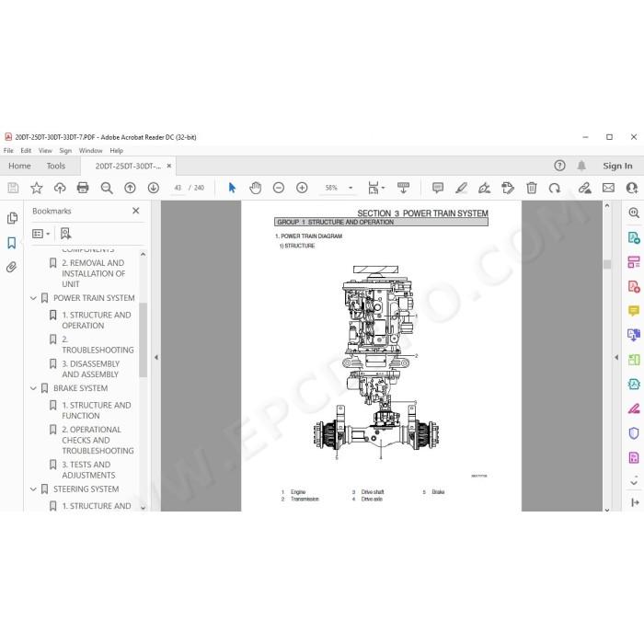Open zoom level dropdown arrow
Screen dimensions: 644x644
pos(351,188)
